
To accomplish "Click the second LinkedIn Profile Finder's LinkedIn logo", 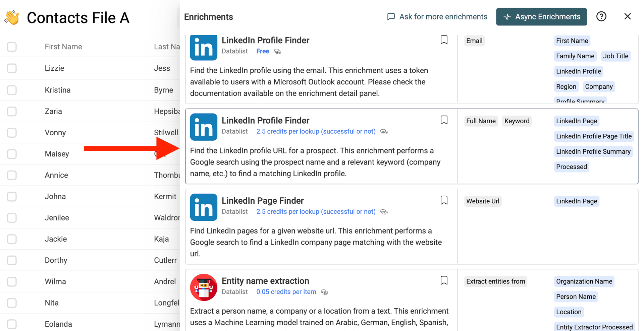I will click(x=203, y=127).
